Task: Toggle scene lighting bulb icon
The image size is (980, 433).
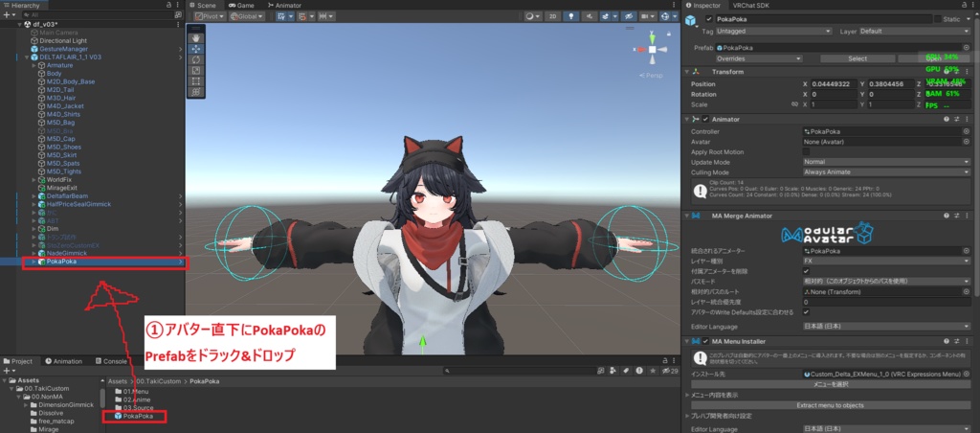Action: point(570,16)
